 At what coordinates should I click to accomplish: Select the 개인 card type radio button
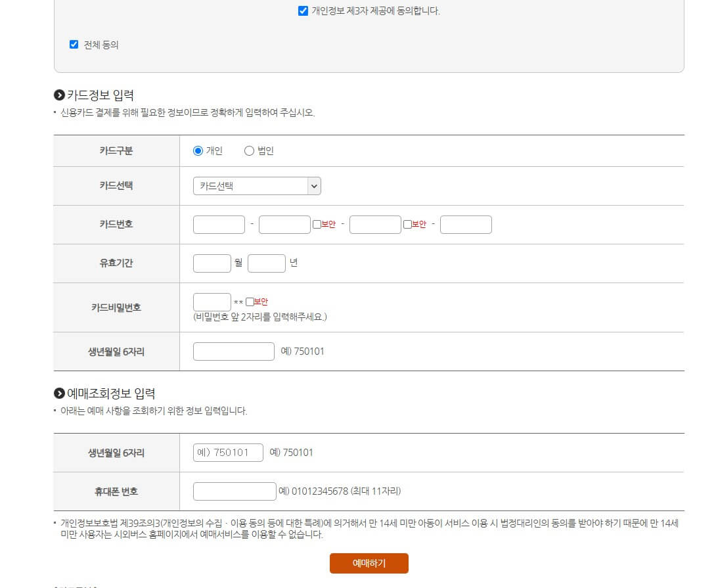pos(198,150)
